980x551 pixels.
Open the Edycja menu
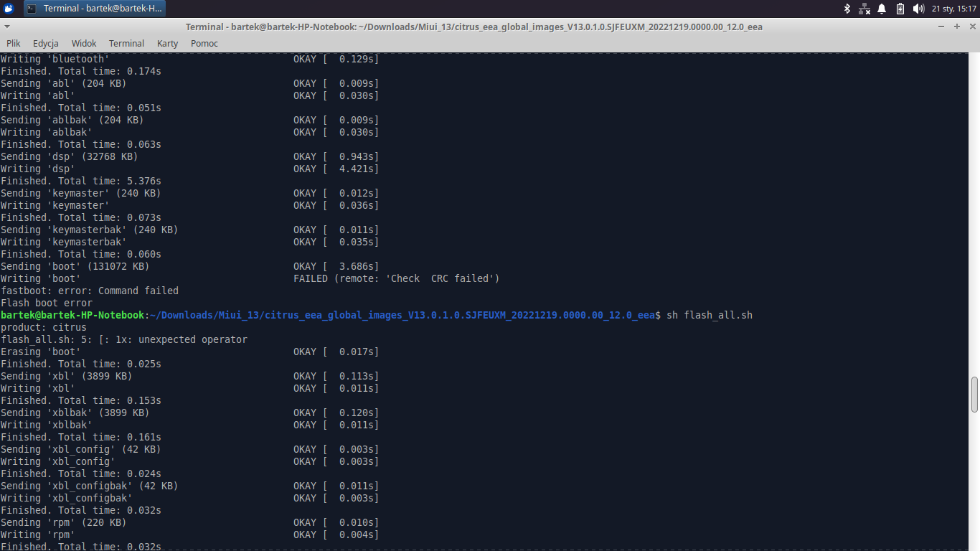[45, 44]
